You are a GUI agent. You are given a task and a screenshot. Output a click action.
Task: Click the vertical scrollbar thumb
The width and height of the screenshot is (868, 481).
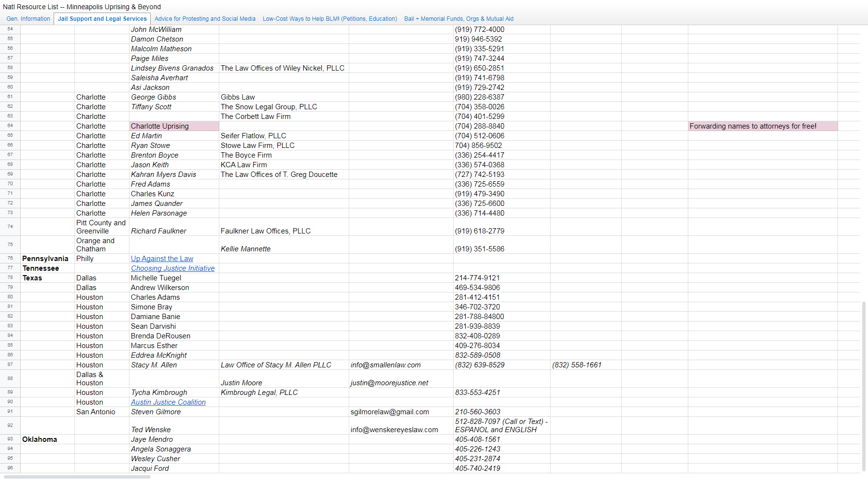pyautogui.click(x=864, y=386)
